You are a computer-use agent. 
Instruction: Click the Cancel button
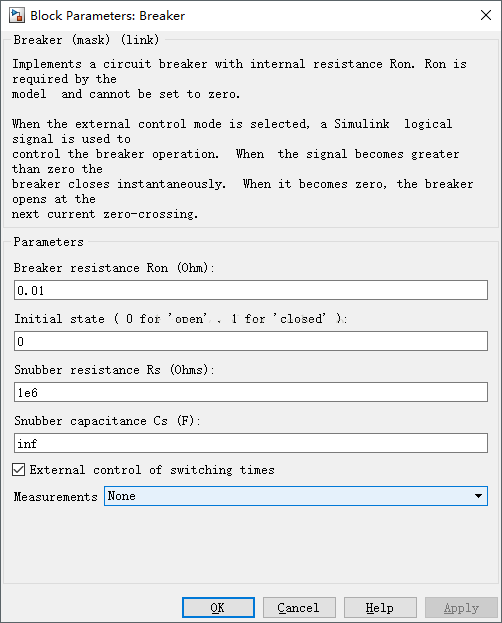pos(299,608)
